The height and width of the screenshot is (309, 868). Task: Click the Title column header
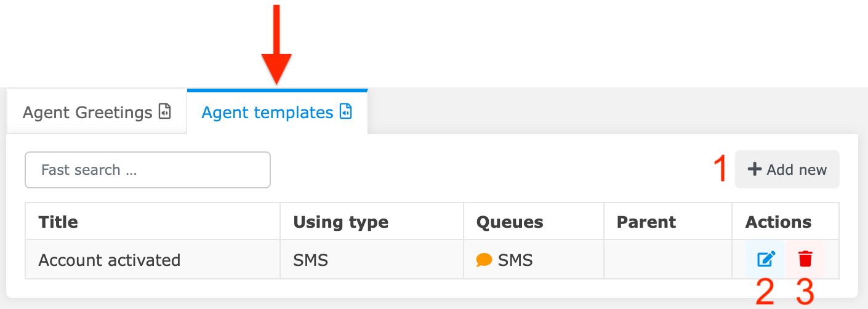click(x=58, y=222)
